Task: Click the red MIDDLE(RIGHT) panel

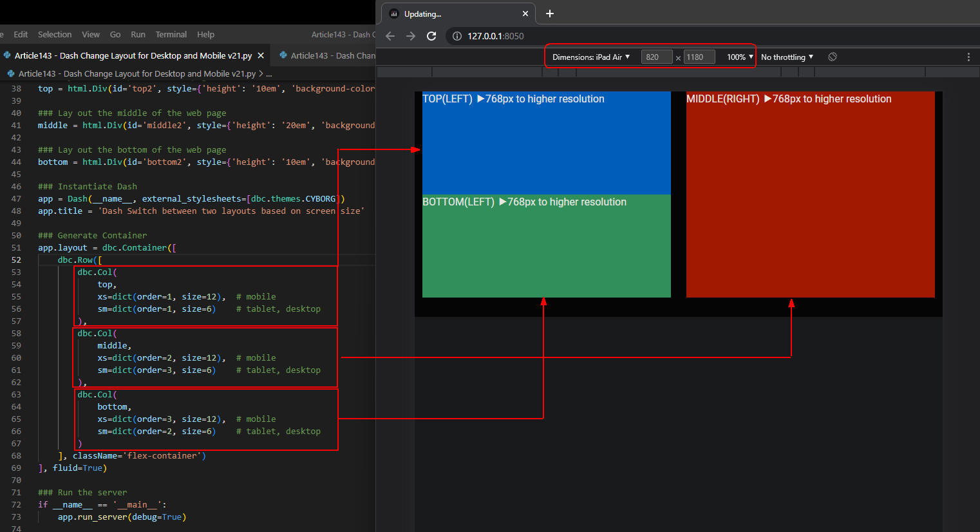Action: point(811,195)
